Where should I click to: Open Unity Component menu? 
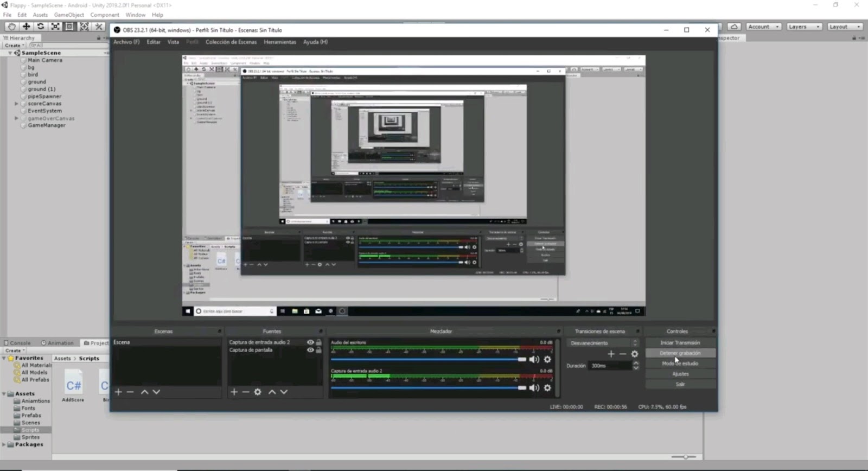coord(105,15)
